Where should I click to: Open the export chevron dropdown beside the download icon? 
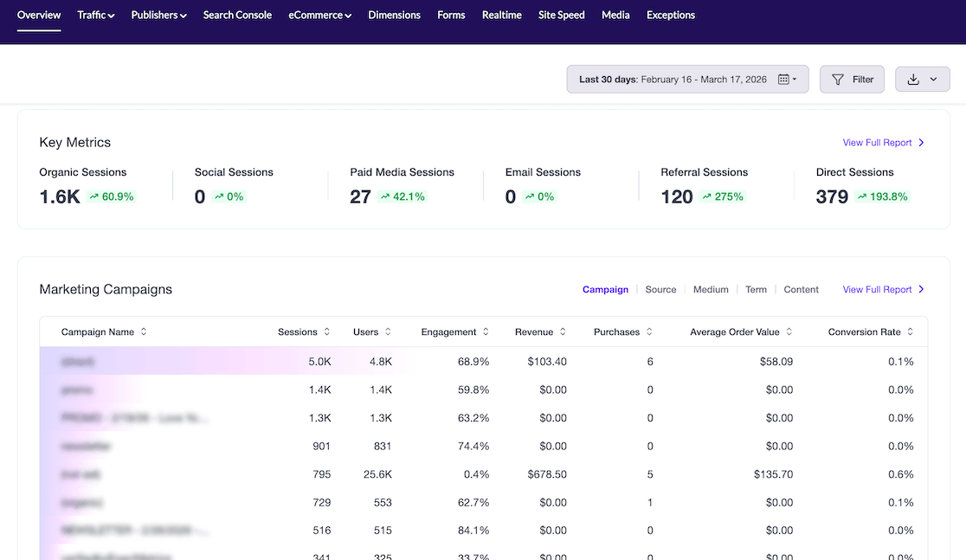click(x=933, y=79)
